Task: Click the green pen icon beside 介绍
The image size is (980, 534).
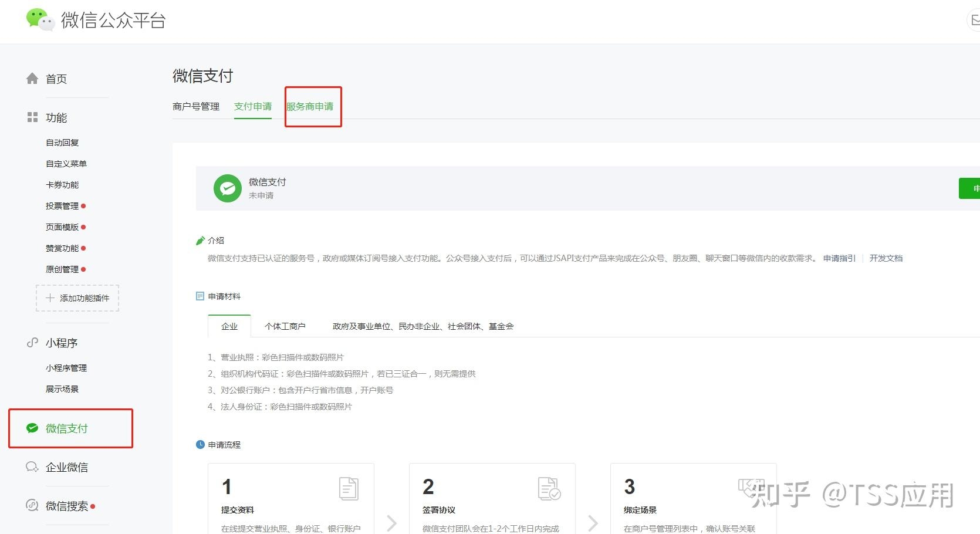Action: click(200, 239)
